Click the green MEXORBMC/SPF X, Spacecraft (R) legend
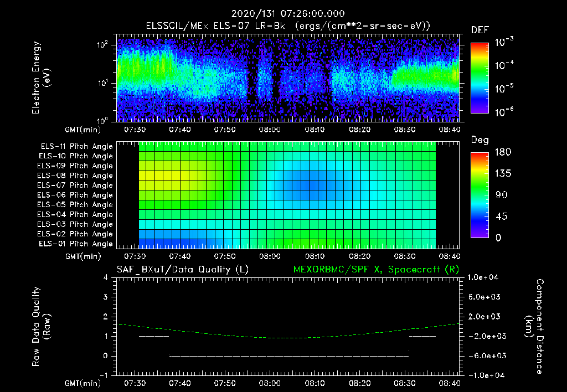This screenshot has height=392, width=567. [376, 270]
